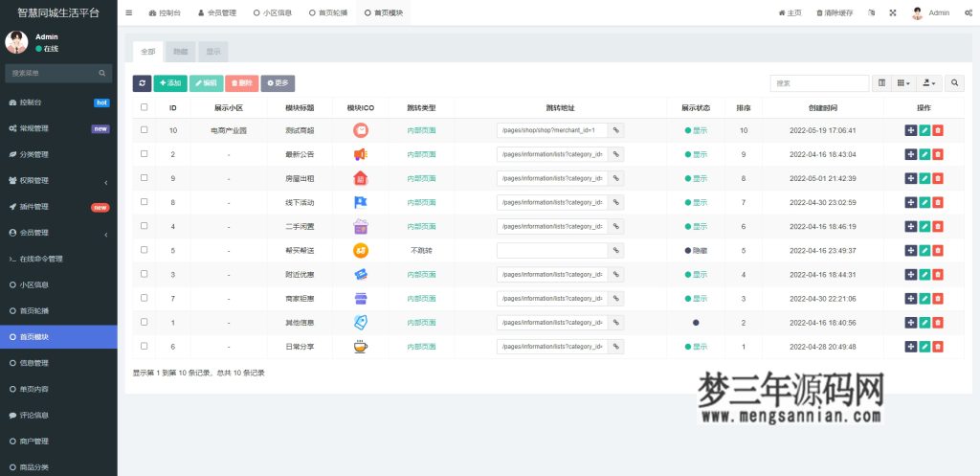Check the checkbox for row 线下活动
The height and width of the screenshot is (476, 980).
click(145, 202)
